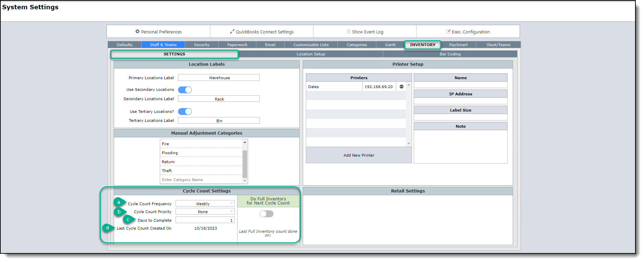Select the SETTINGS sub-tab
The width and height of the screenshot is (644, 262).
point(174,54)
